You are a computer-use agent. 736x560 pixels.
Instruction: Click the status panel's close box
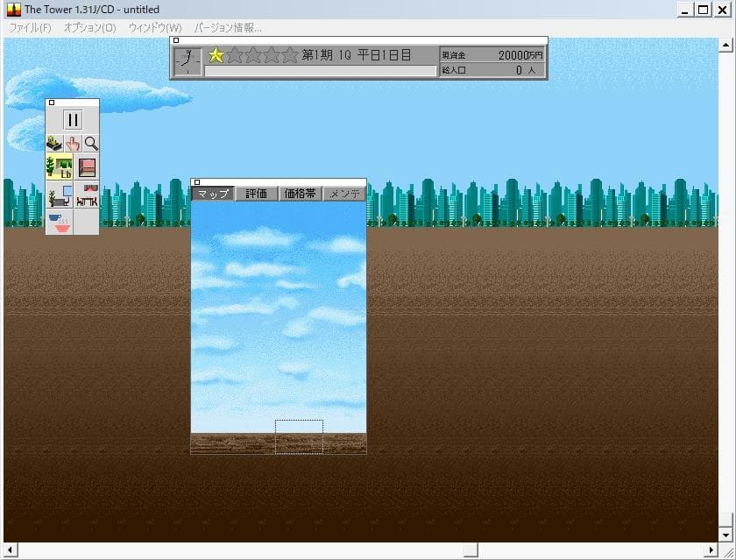click(x=176, y=40)
